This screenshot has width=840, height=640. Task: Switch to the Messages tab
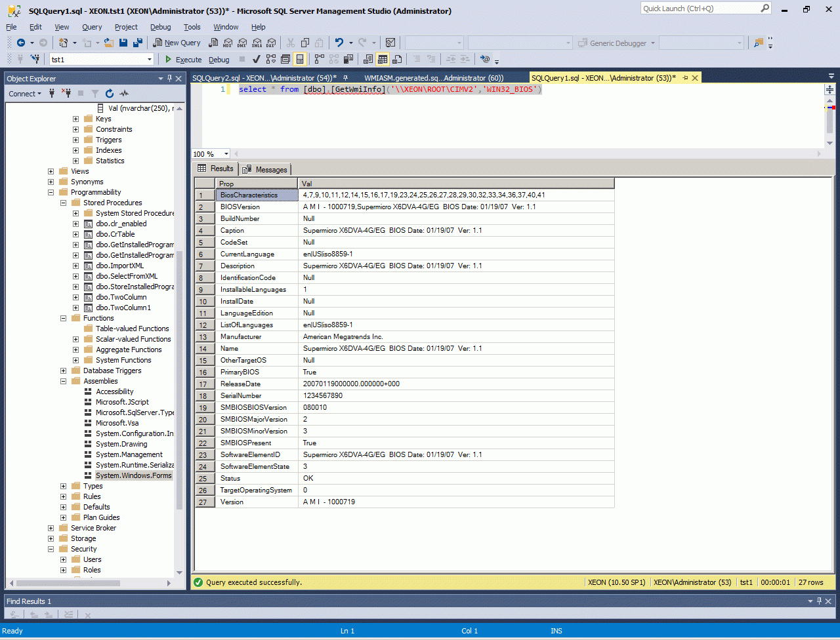[x=265, y=169]
